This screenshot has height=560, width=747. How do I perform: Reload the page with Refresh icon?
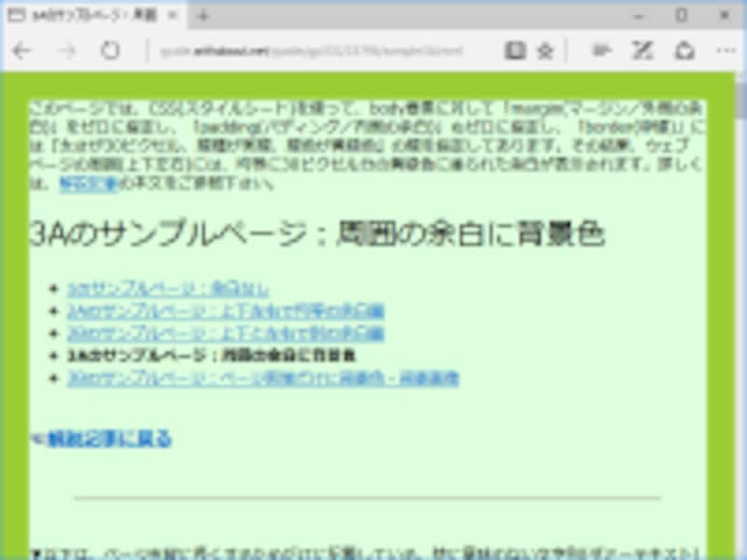click(110, 50)
